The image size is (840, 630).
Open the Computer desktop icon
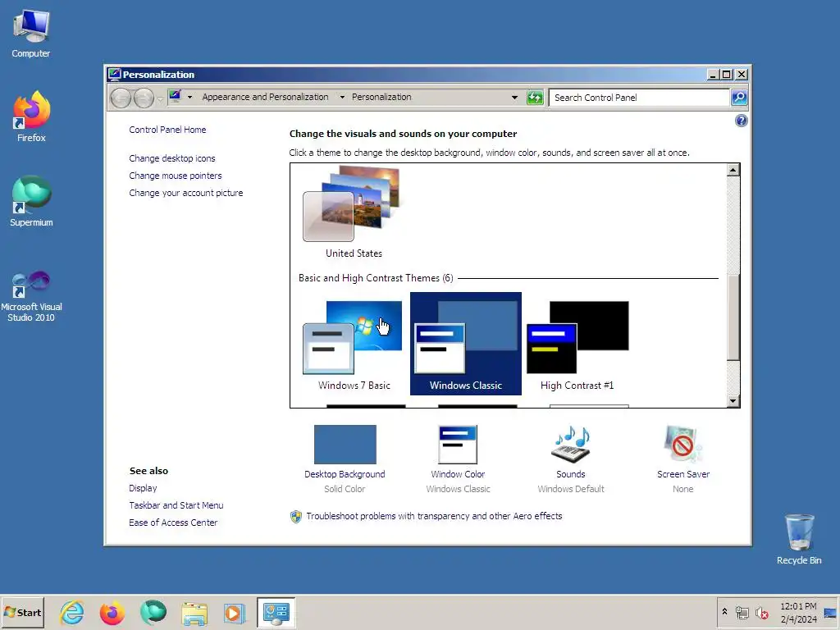(31, 33)
